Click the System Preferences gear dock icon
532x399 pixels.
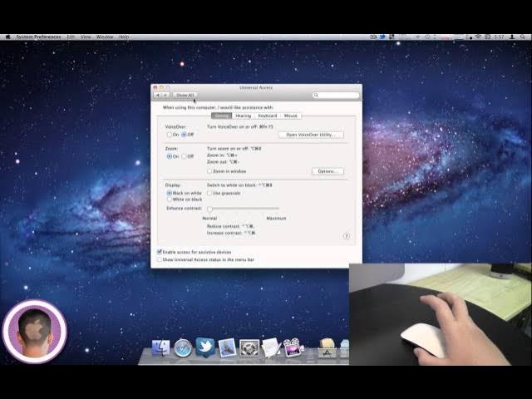pos(249,347)
